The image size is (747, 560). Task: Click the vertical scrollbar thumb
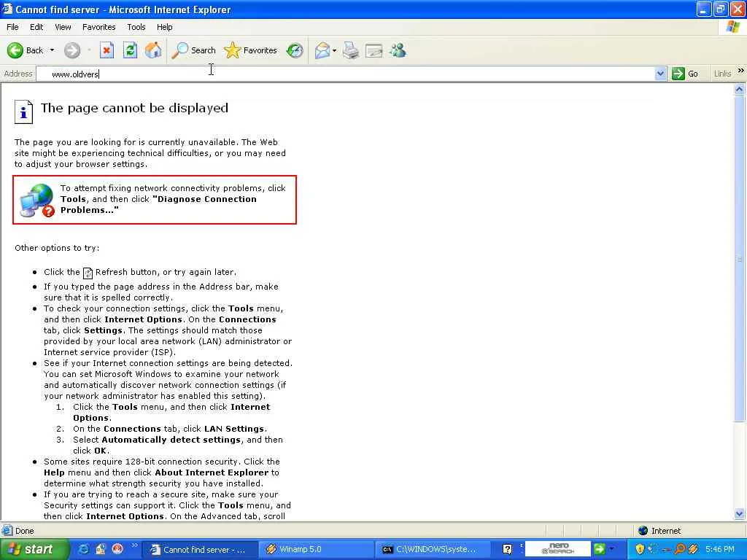point(740,259)
